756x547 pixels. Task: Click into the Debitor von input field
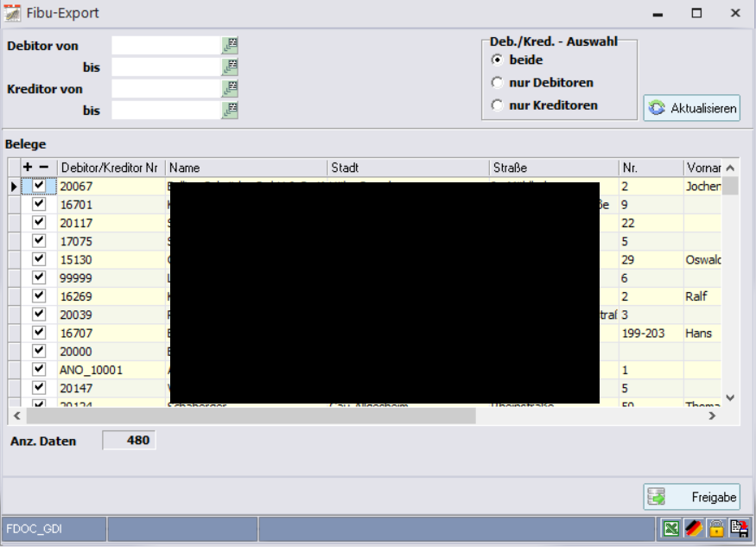click(x=167, y=46)
